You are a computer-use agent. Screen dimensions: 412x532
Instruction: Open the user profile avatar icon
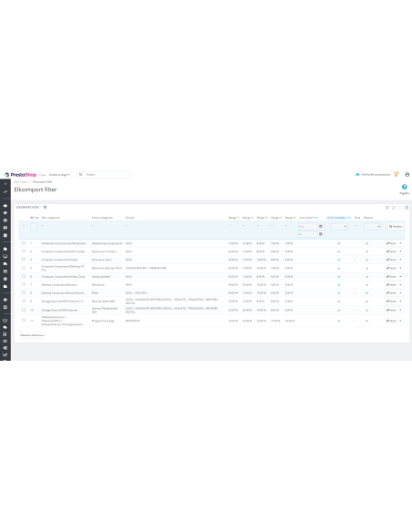click(407, 174)
